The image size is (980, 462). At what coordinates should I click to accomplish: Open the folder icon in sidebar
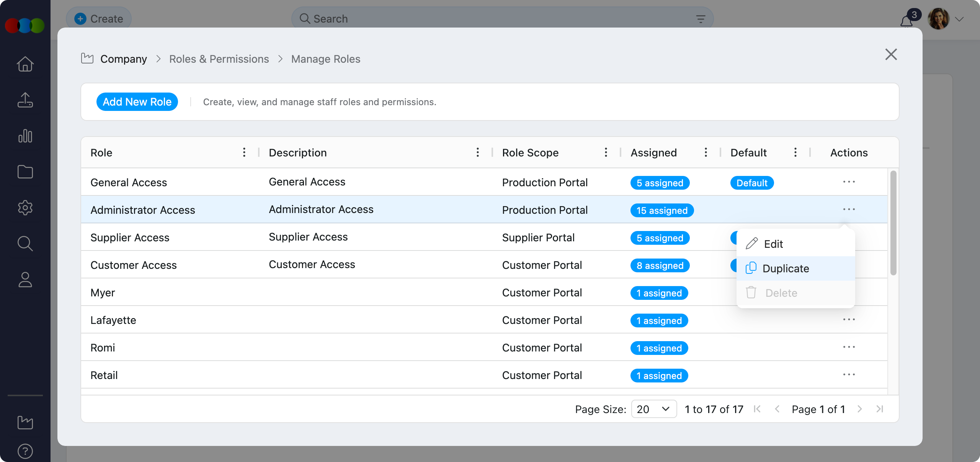pos(25,172)
